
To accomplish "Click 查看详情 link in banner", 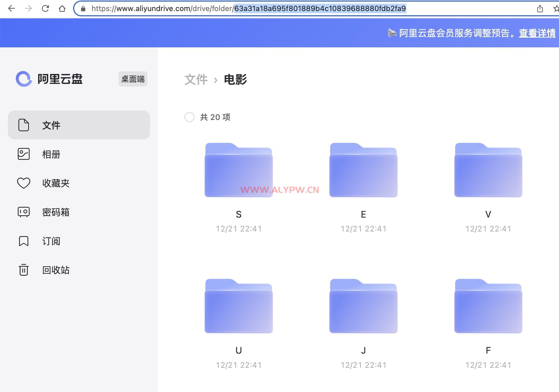I will (x=537, y=33).
